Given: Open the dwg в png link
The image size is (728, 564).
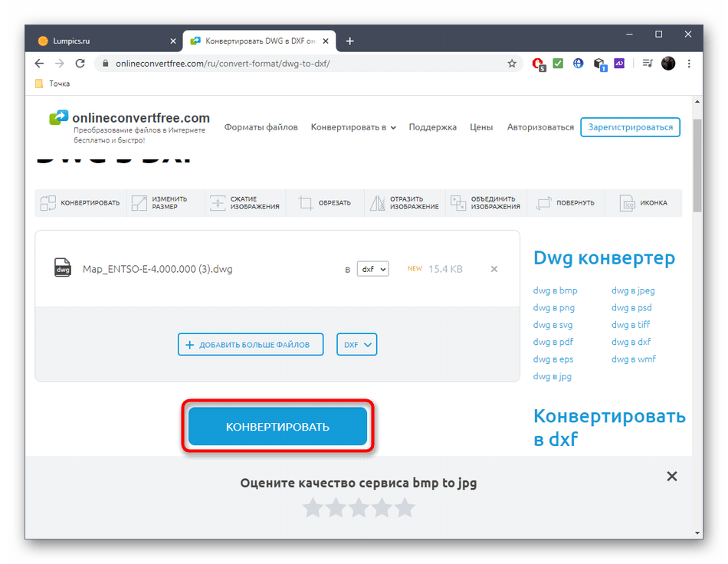Looking at the screenshot, I should point(553,308).
